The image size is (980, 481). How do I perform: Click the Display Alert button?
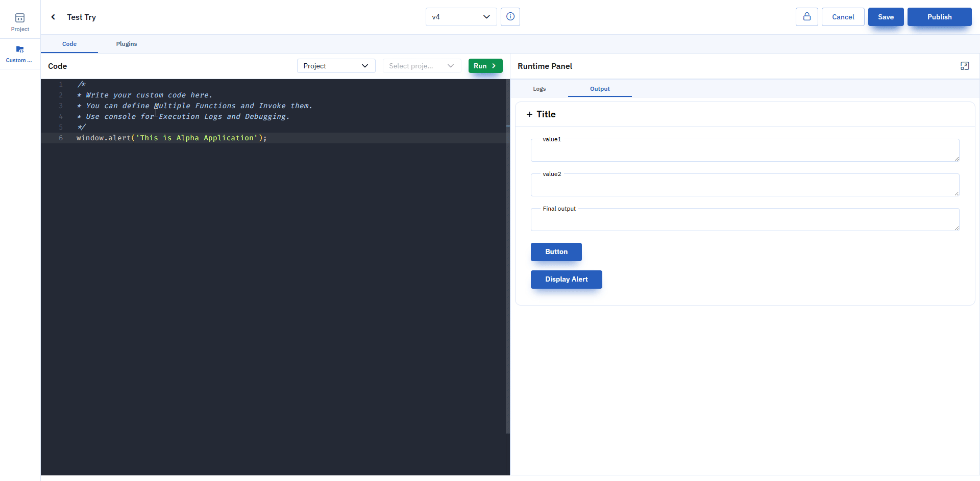click(x=567, y=280)
